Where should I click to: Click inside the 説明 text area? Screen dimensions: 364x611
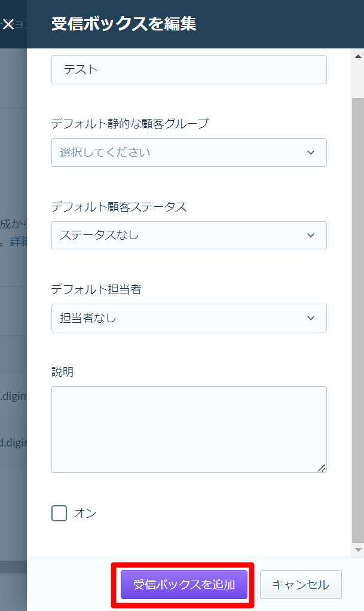pos(189,429)
